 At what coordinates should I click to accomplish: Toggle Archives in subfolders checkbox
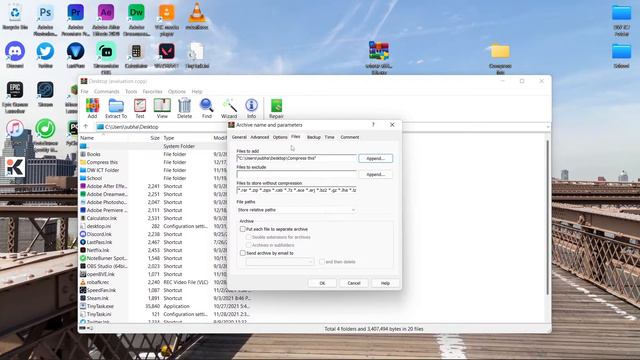point(249,245)
